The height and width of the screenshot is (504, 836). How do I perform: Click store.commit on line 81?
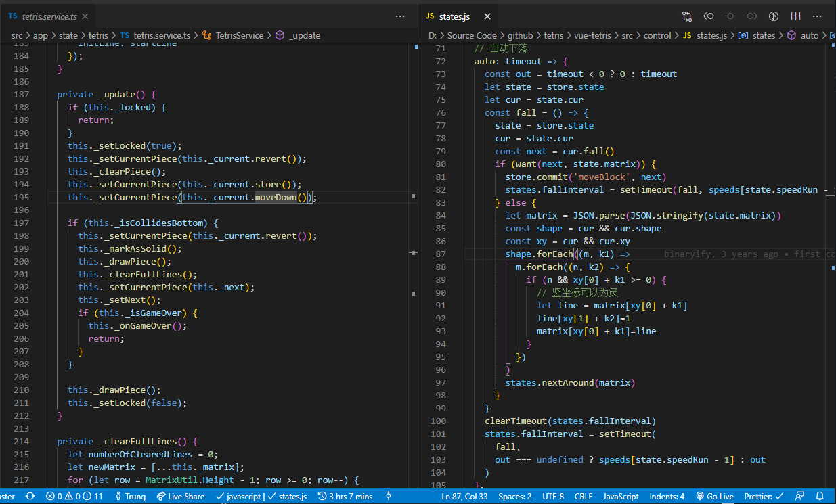coord(537,177)
